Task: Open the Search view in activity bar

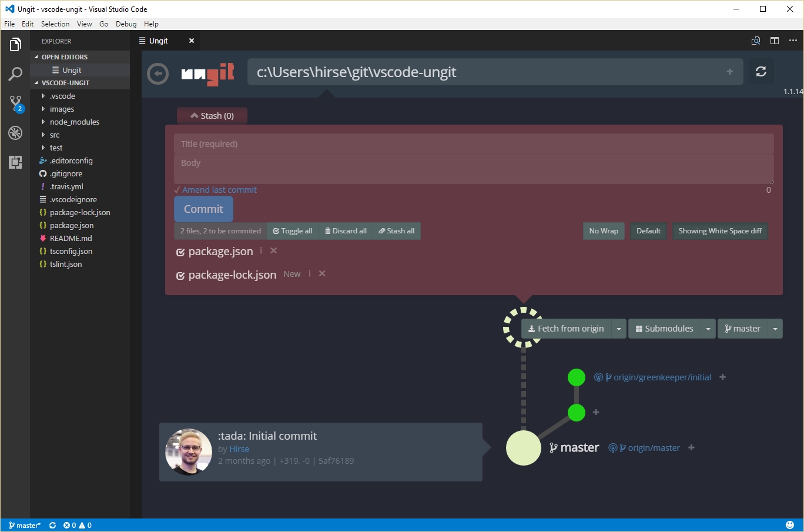Action: point(15,74)
